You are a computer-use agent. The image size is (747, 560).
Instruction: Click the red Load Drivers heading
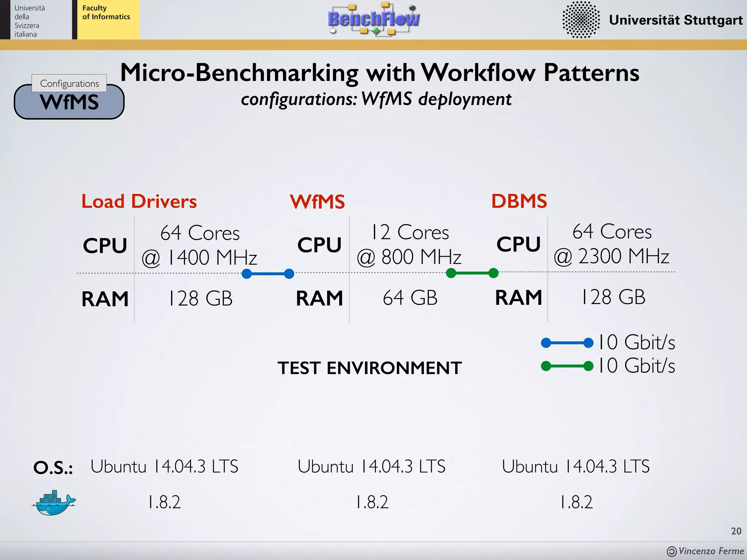pyautogui.click(x=139, y=201)
